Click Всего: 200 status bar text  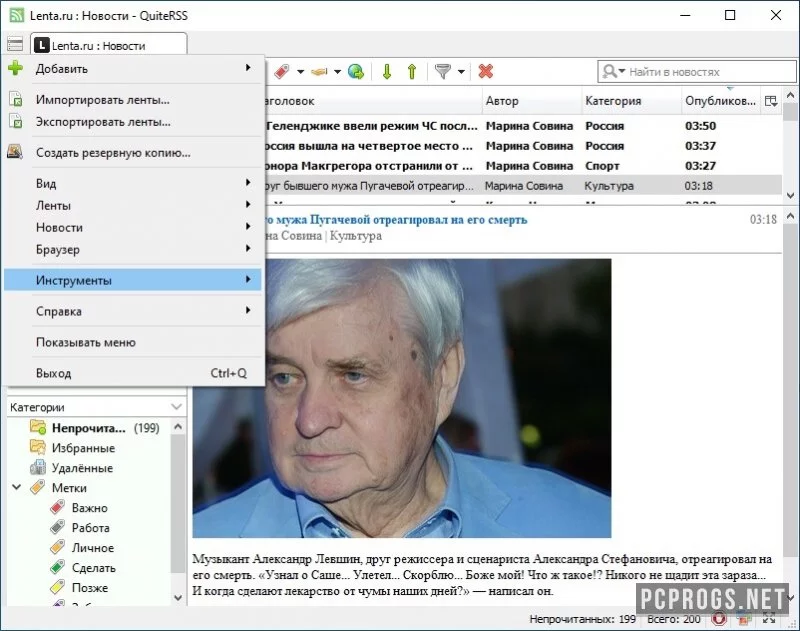click(673, 619)
